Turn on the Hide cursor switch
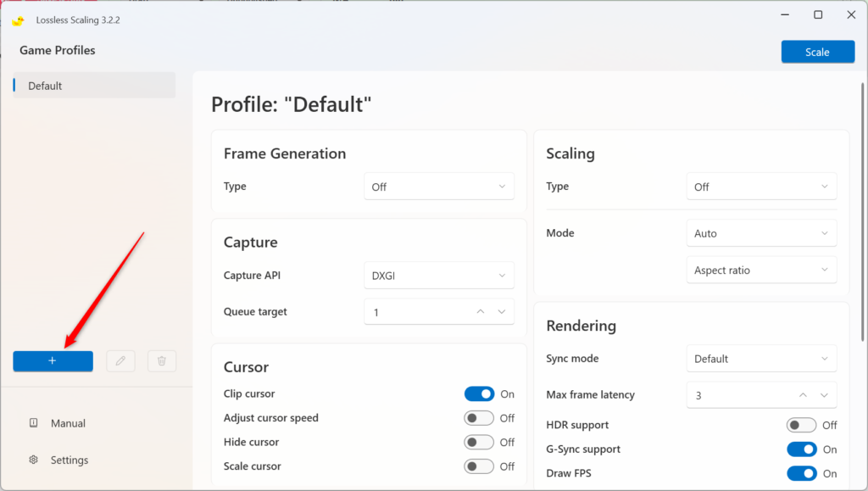The width and height of the screenshot is (868, 491). click(480, 442)
